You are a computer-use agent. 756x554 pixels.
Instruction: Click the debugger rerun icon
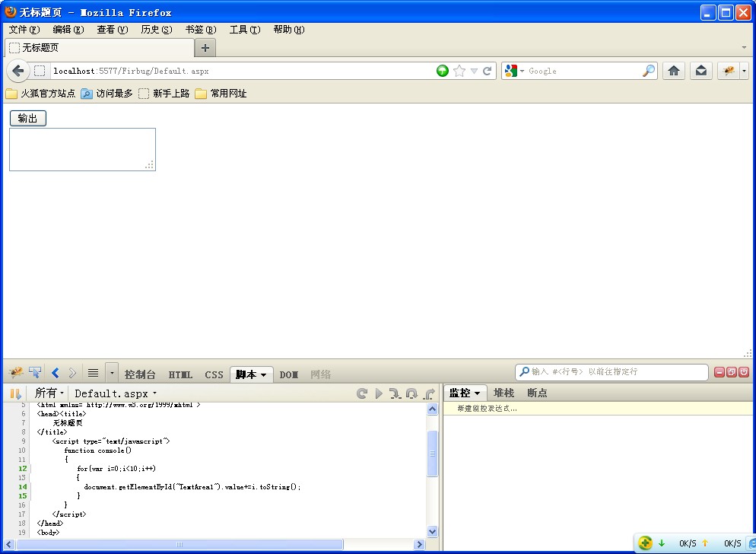(362, 393)
